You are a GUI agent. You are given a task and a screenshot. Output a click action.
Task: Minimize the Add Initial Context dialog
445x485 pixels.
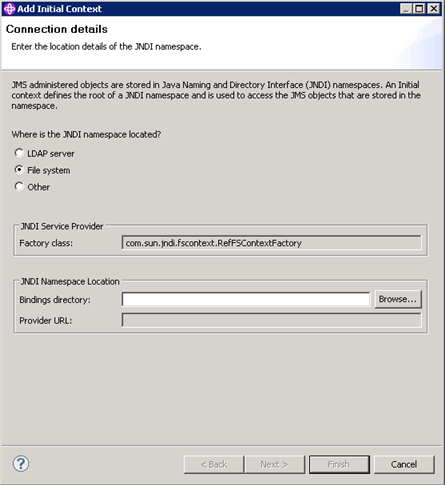point(405,9)
